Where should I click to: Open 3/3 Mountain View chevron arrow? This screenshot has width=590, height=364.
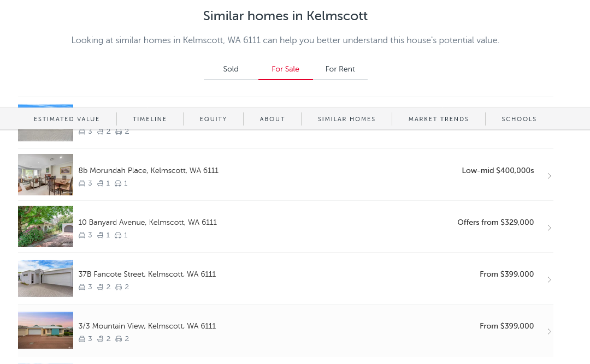[x=549, y=331]
